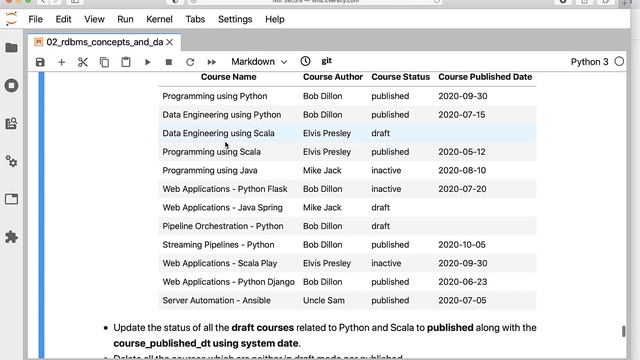Image resolution: width=640 pixels, height=360 pixels.
Task: Copy selected cell using the copy icon
Action: tap(104, 62)
